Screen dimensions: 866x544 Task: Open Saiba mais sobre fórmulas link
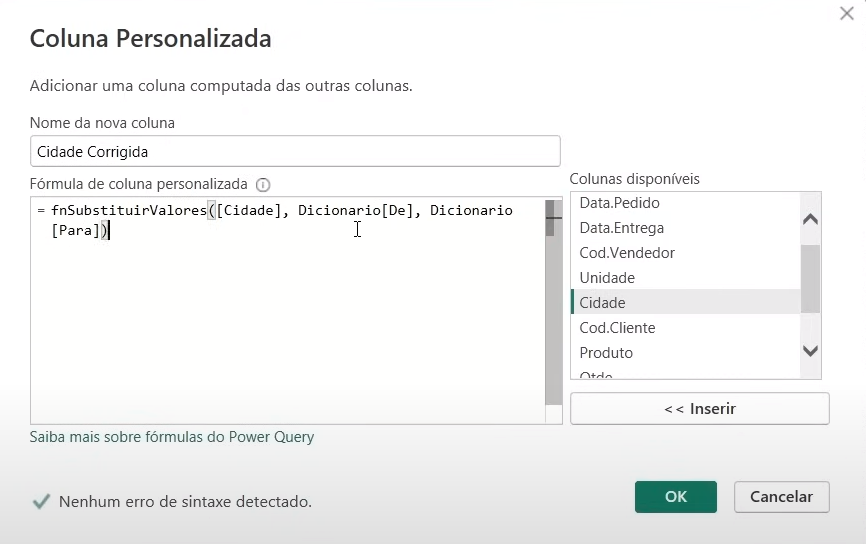[172, 437]
